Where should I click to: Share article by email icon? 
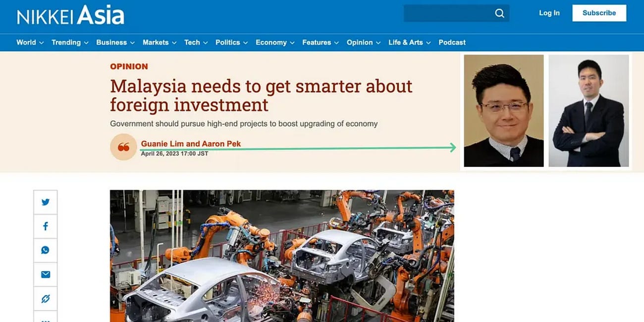point(46,274)
